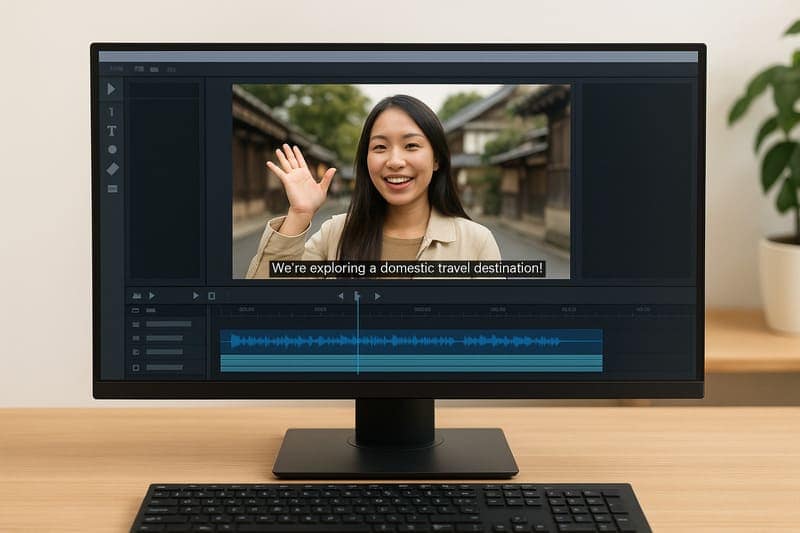
Task: Step back with the left arrow before the playhead
Action: 340,296
